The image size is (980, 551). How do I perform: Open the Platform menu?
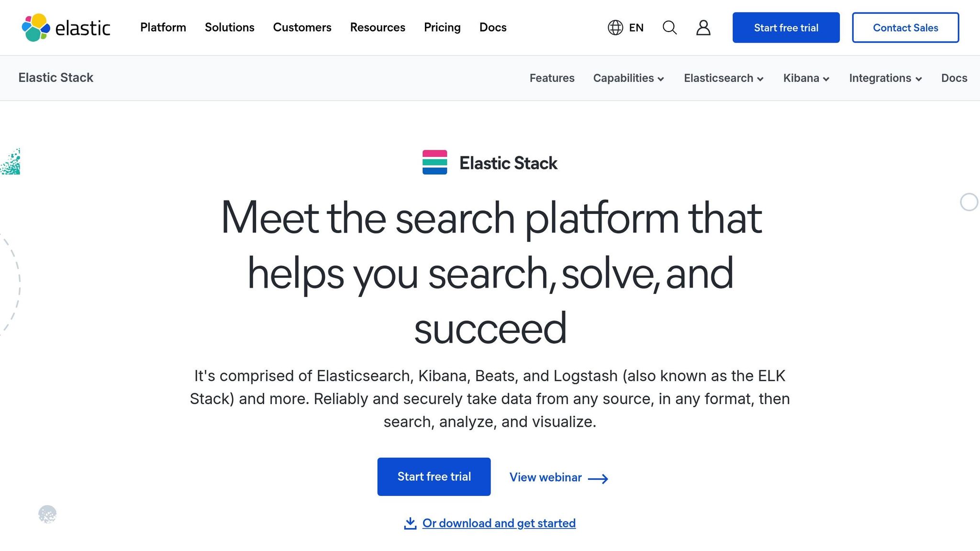pos(163,27)
